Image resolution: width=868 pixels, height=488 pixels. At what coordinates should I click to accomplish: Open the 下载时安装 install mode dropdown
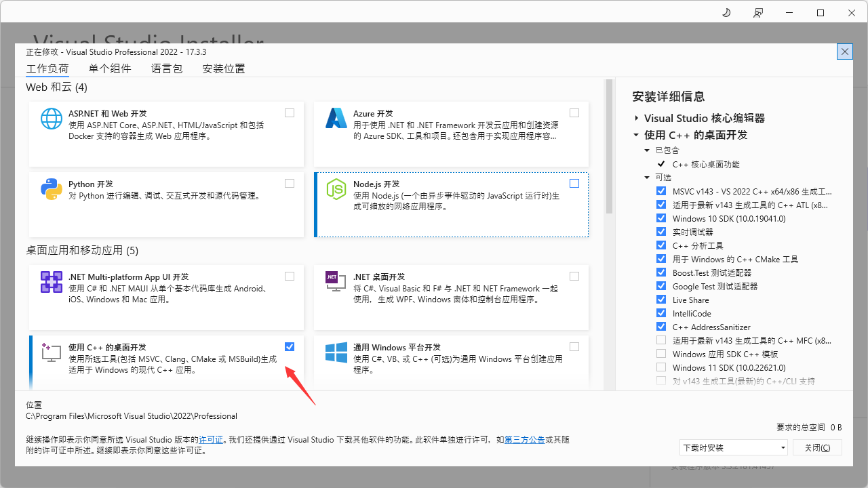click(734, 447)
